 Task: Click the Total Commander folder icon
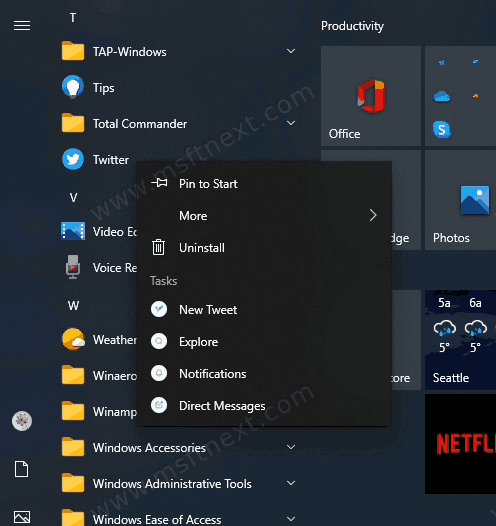point(73,123)
